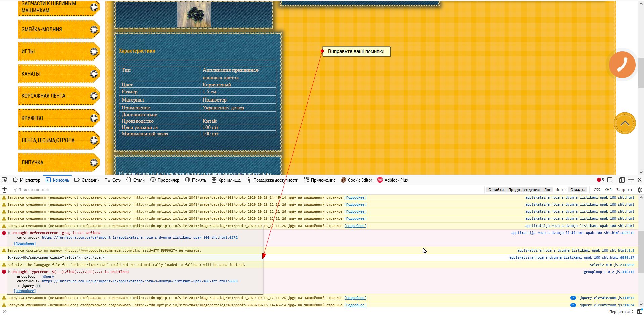
Task: Open the Приложение tab
Action: point(319,180)
